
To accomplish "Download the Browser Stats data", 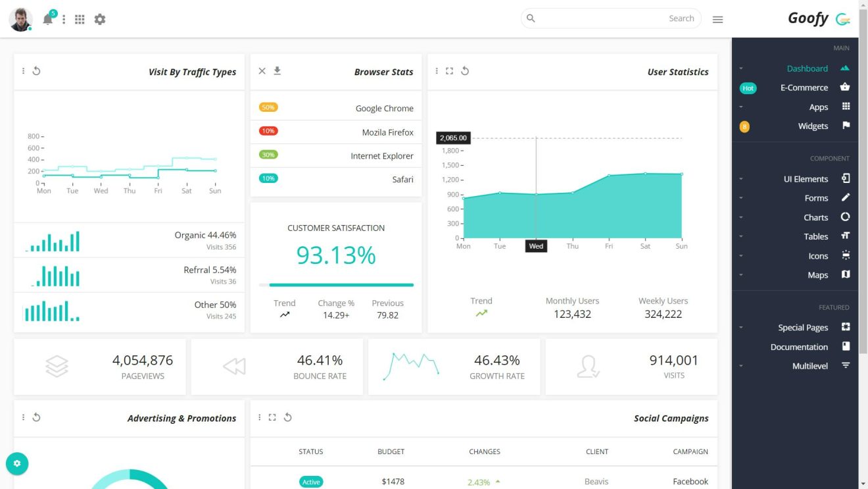I will pos(276,71).
